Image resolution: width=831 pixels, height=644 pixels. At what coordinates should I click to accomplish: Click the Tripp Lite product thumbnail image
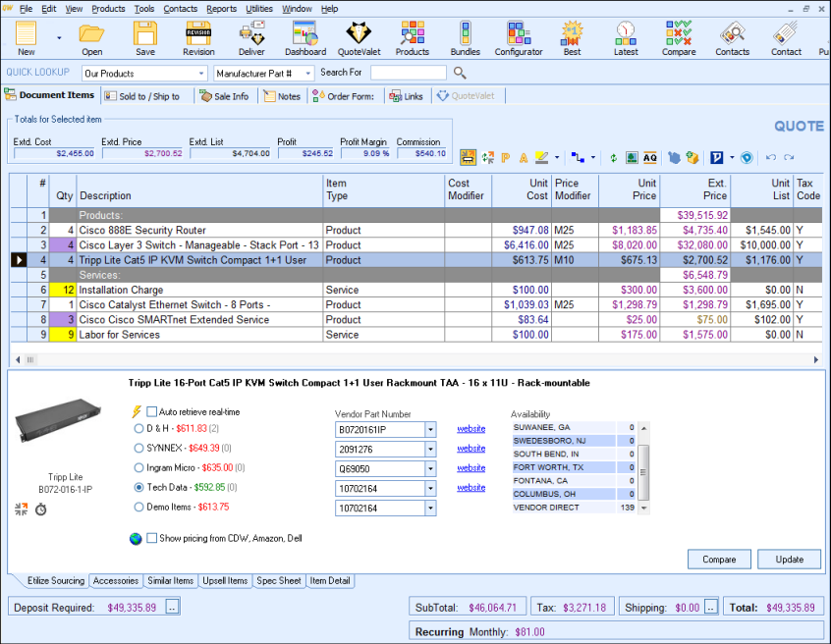[x=58, y=420]
